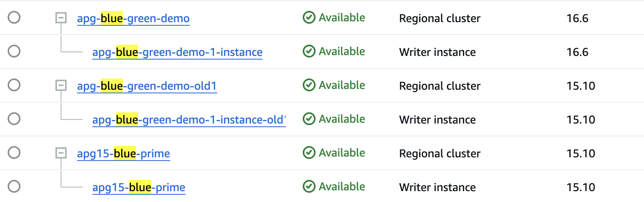Select radio button for apg15-blue-prime cluster
Viewport: 644px width, 202px height.
14,153
